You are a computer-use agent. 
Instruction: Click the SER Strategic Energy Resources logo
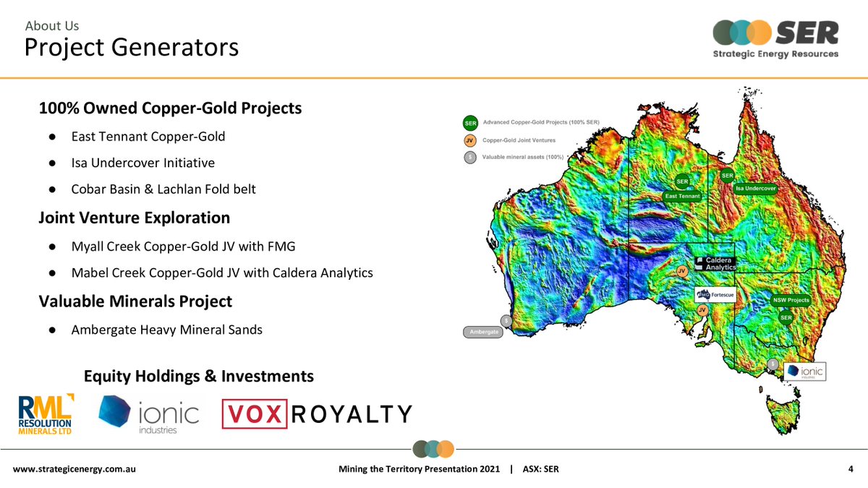tap(775, 38)
